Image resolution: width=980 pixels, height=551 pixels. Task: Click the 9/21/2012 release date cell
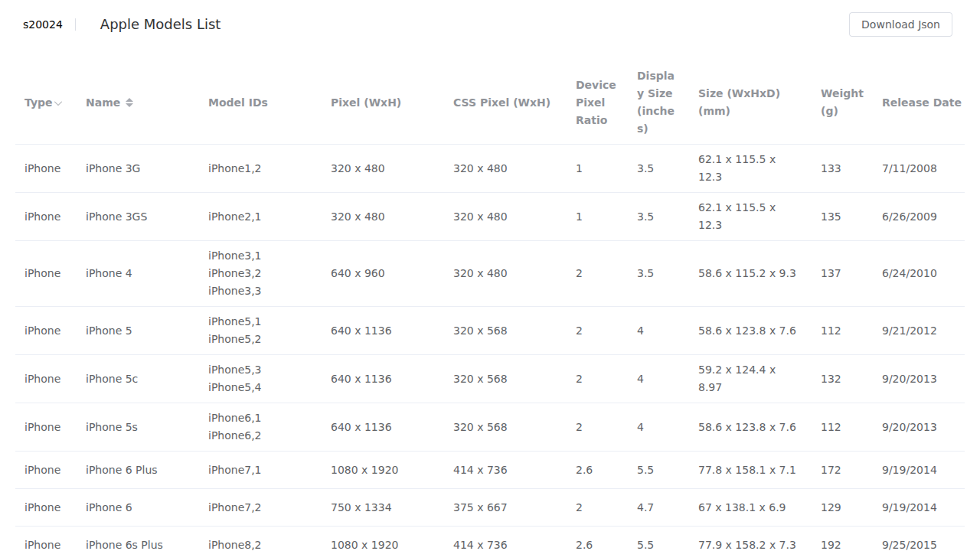coord(909,331)
